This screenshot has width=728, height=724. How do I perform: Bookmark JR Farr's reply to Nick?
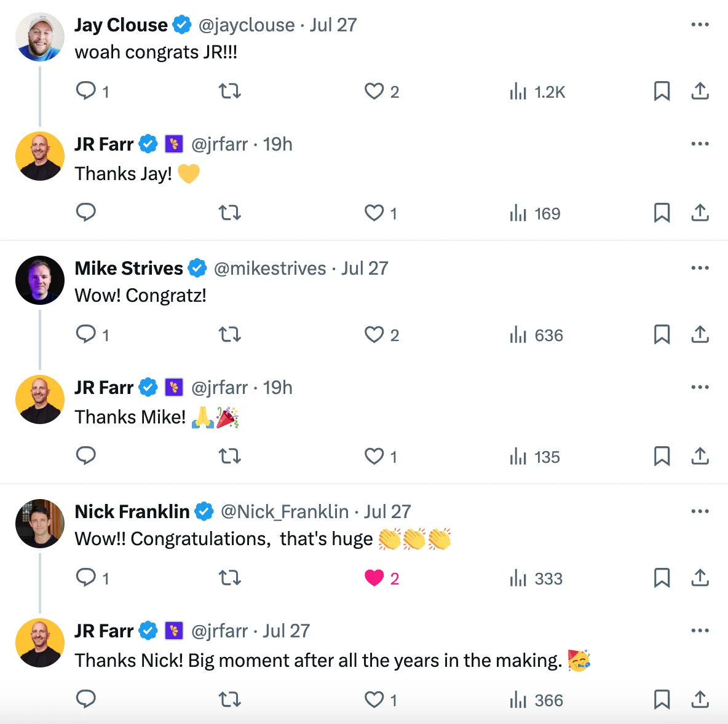(x=662, y=699)
